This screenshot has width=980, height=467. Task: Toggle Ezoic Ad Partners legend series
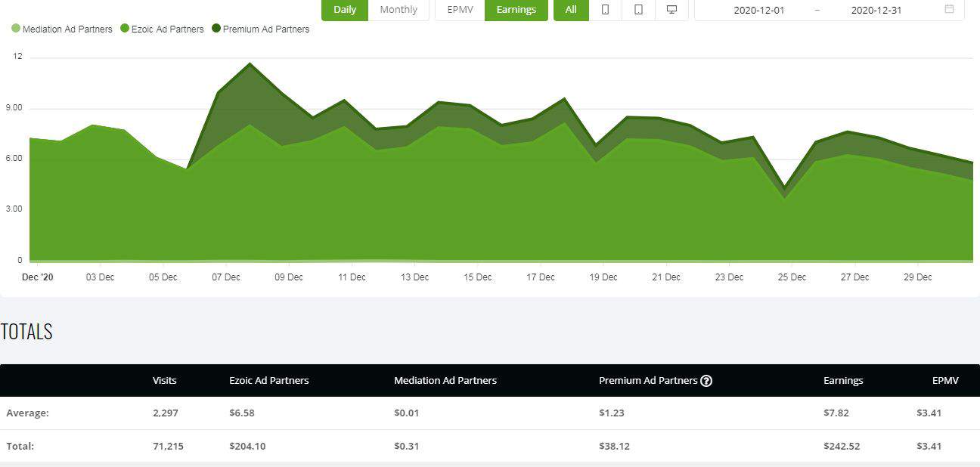162,29
